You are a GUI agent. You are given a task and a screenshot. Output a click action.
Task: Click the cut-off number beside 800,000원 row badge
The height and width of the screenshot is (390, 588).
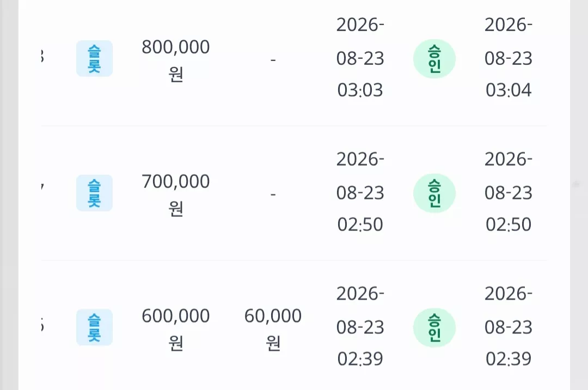[x=42, y=57]
